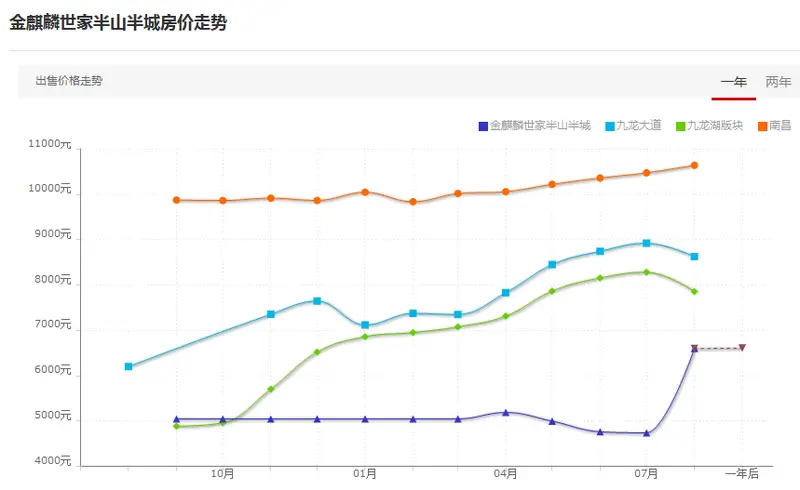Toggle the 金麒麟世家半山半城 legend series
Image resolution: width=800 pixels, height=490 pixels.
click(x=535, y=126)
